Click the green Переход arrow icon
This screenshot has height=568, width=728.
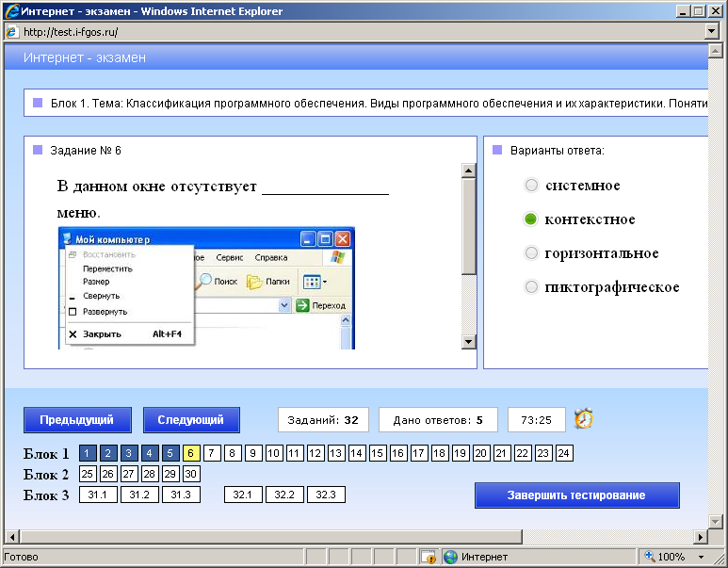coord(302,305)
